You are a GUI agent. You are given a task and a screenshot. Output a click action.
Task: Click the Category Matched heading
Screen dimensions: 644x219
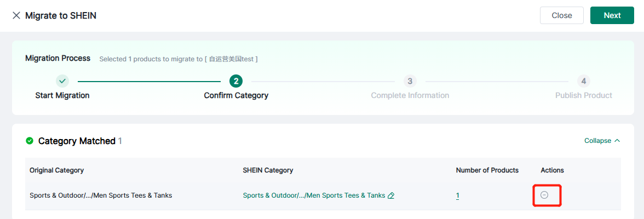click(x=77, y=141)
